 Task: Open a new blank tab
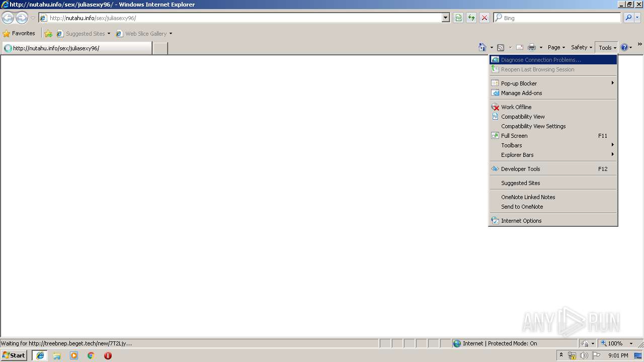click(x=160, y=48)
